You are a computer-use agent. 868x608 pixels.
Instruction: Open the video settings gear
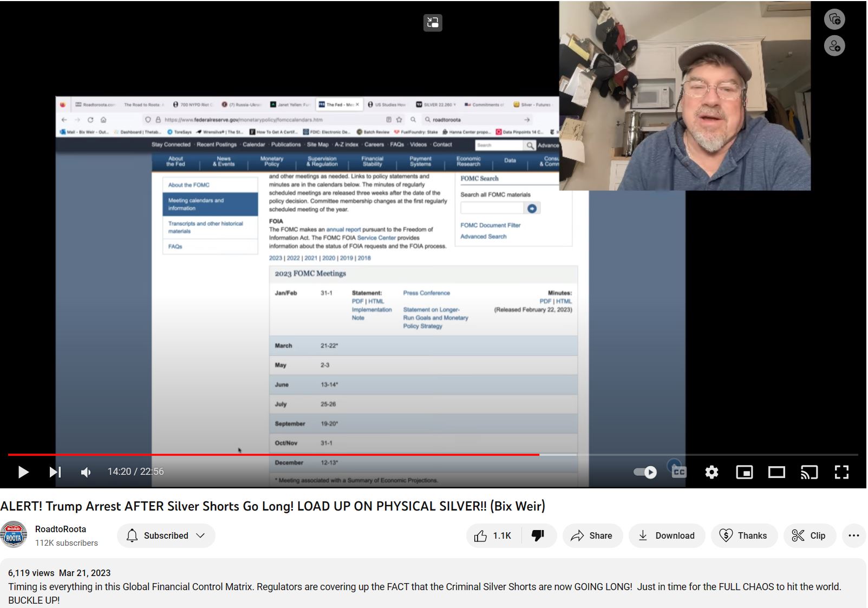[x=712, y=472]
